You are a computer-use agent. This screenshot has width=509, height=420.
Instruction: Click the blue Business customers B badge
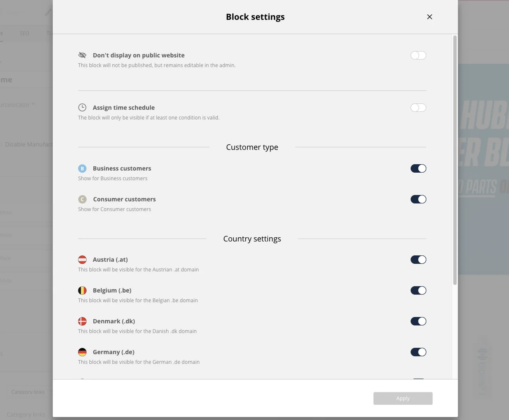coord(82,168)
